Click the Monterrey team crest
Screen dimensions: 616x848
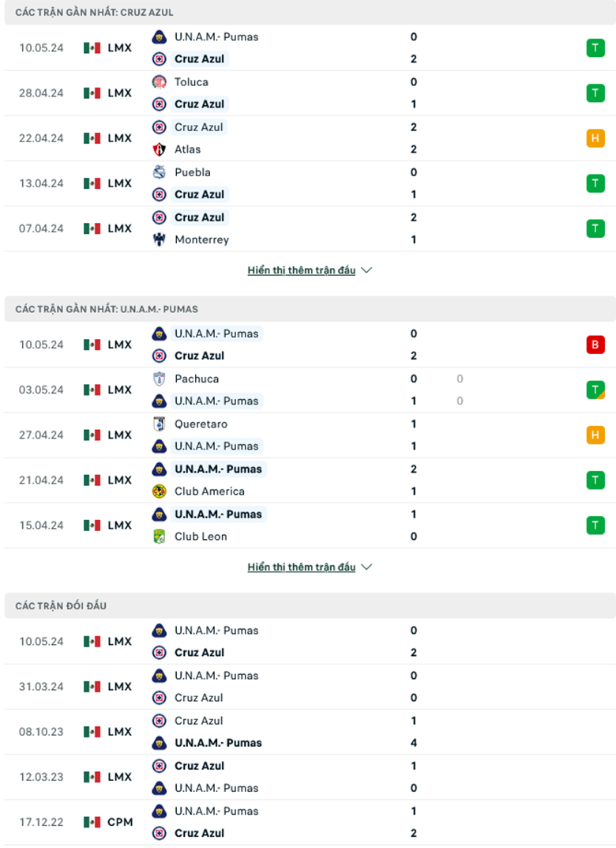click(160, 239)
